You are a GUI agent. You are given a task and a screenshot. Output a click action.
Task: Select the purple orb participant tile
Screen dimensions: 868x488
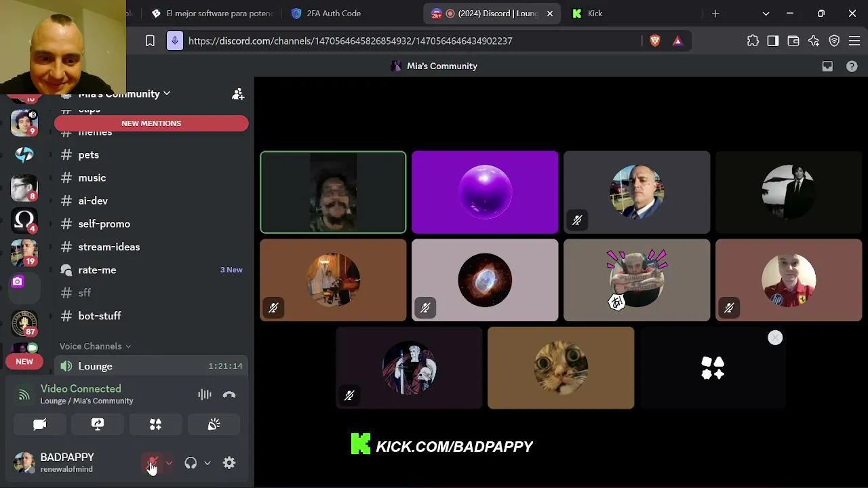[485, 192]
